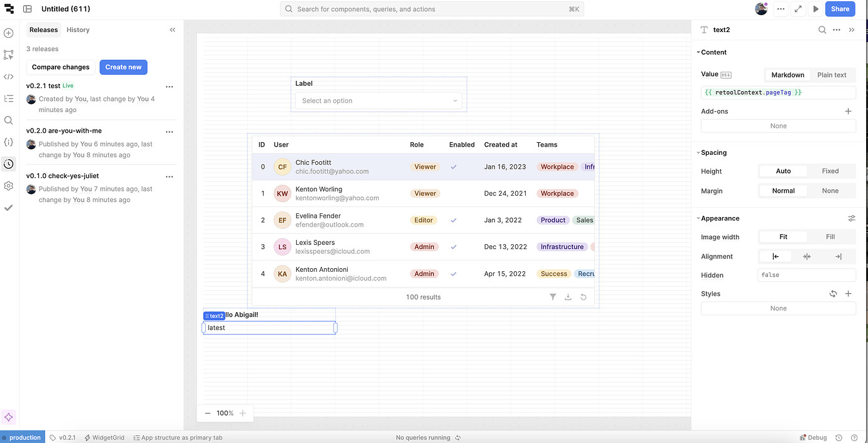Switch to the Releases tab
This screenshot has height=443, width=868.
pyautogui.click(x=43, y=30)
